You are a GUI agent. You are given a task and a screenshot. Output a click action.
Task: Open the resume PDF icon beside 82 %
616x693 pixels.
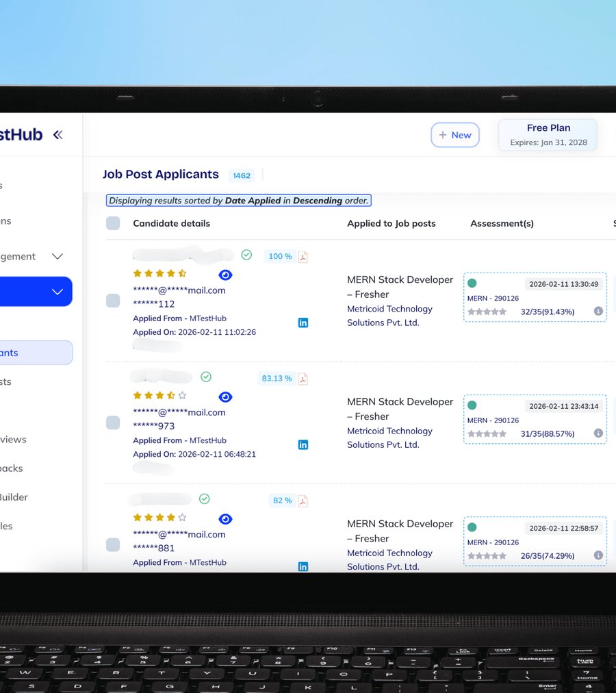click(x=303, y=501)
